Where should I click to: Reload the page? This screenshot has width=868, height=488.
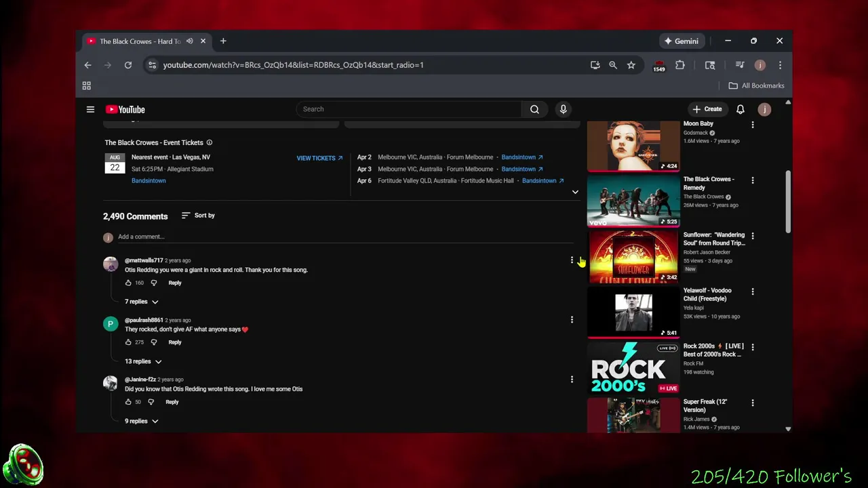[x=127, y=65]
